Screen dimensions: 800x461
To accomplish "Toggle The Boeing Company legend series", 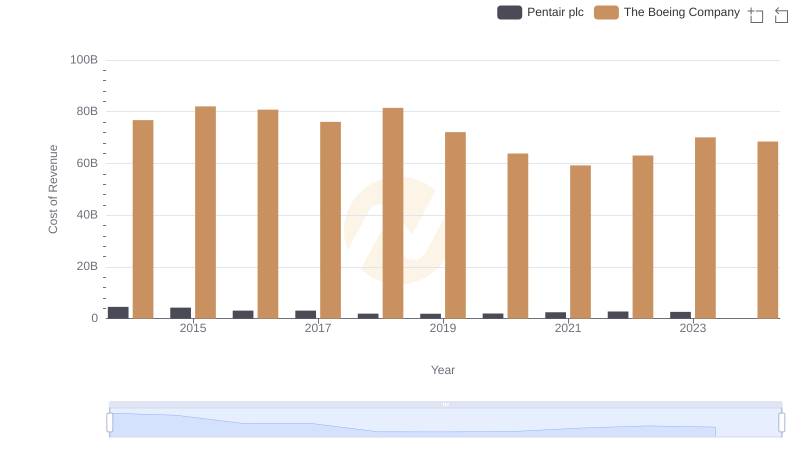I will tap(667, 12).
